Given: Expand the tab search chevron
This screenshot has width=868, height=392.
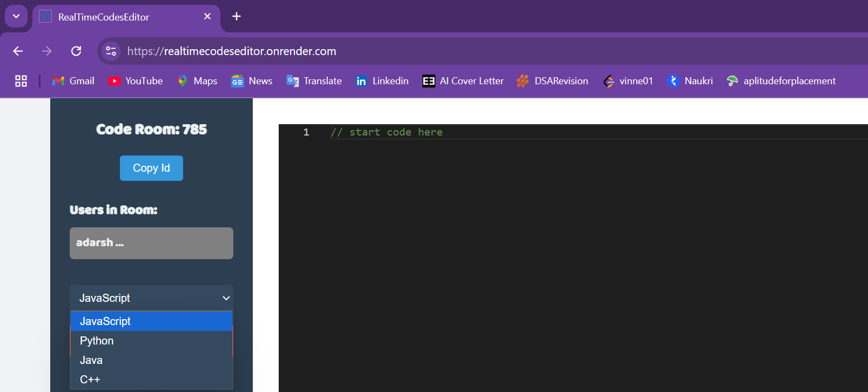Looking at the screenshot, I should 16,16.
